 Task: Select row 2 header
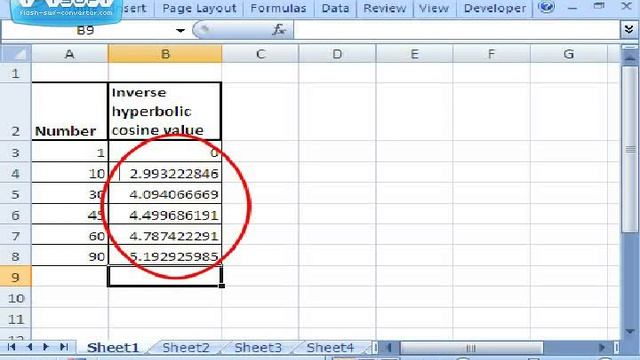16,112
